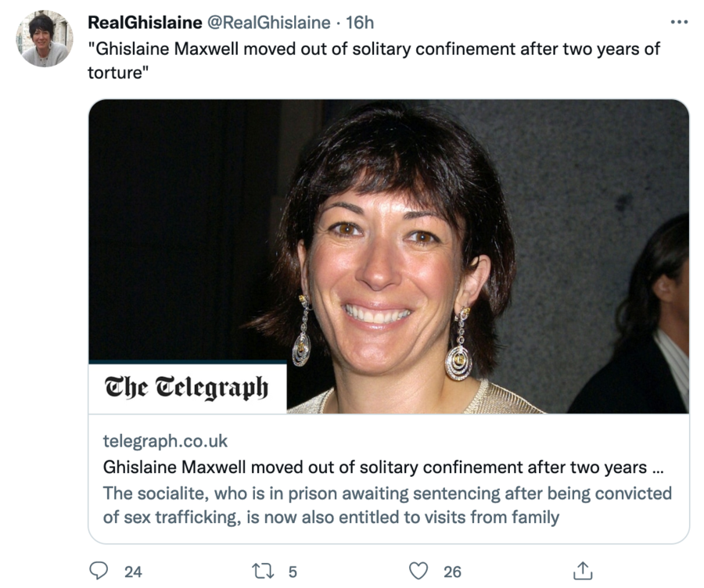Click The Telegraph logo badge on the image

(187, 388)
